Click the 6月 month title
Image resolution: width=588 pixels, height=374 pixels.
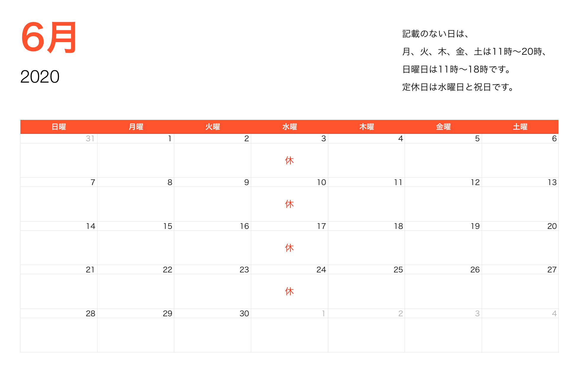tap(49, 38)
